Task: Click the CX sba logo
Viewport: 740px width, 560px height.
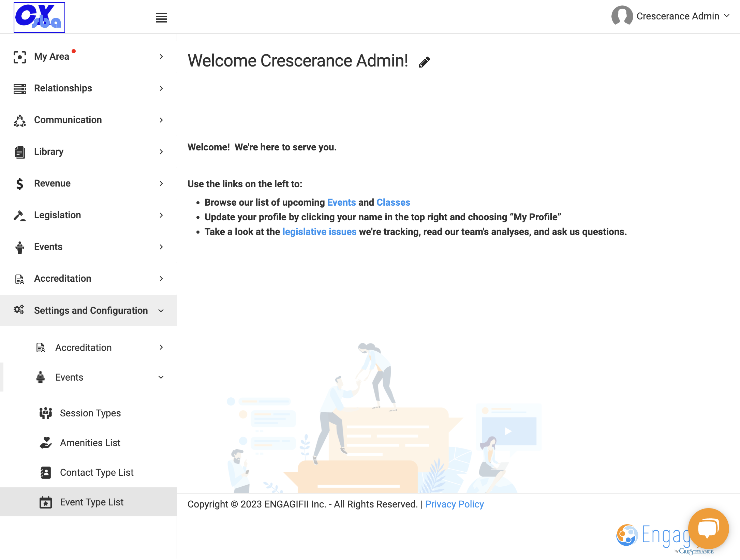Action: click(x=39, y=17)
